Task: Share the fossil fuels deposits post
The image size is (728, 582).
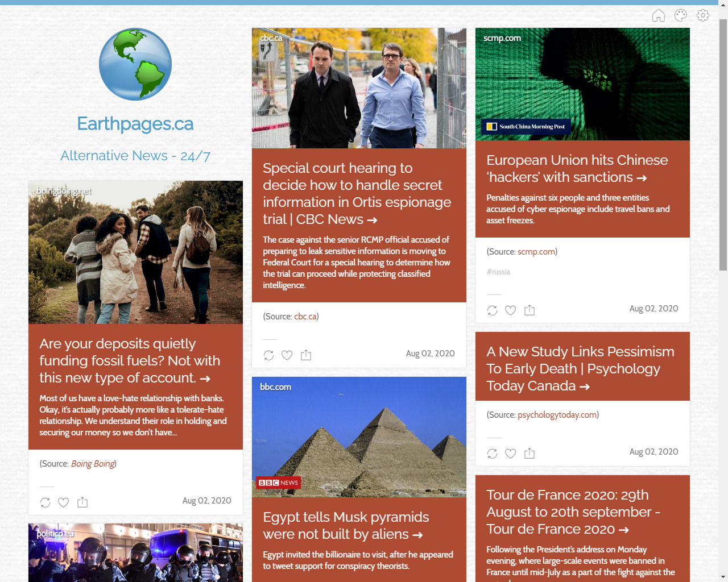Action: [82, 502]
